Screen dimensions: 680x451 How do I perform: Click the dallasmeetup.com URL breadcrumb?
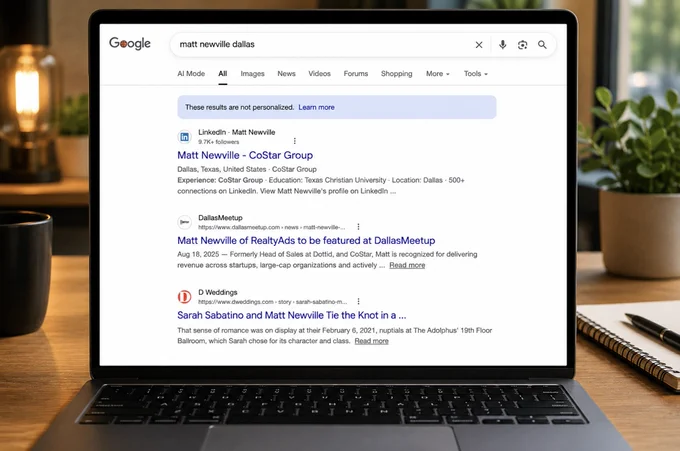click(271, 227)
